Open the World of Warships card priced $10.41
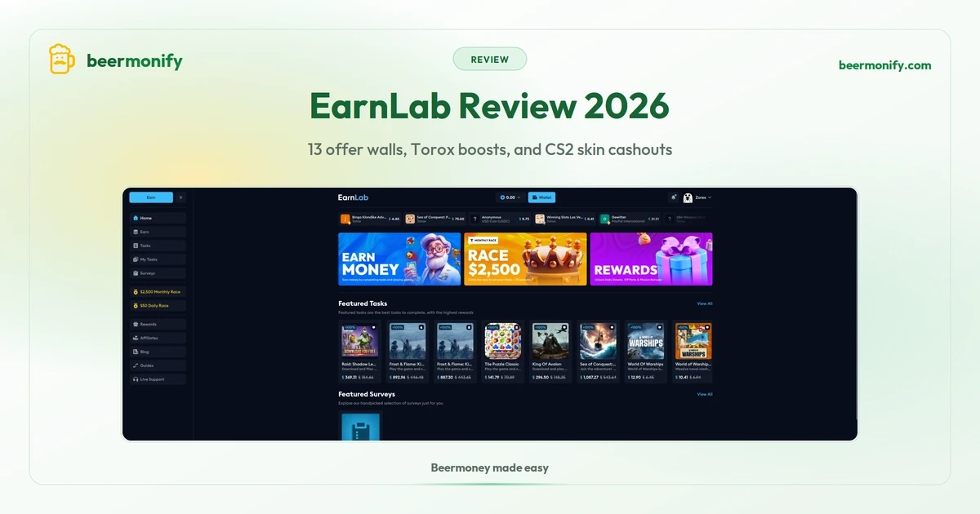Viewport: 980px width, 514px height. [693, 352]
